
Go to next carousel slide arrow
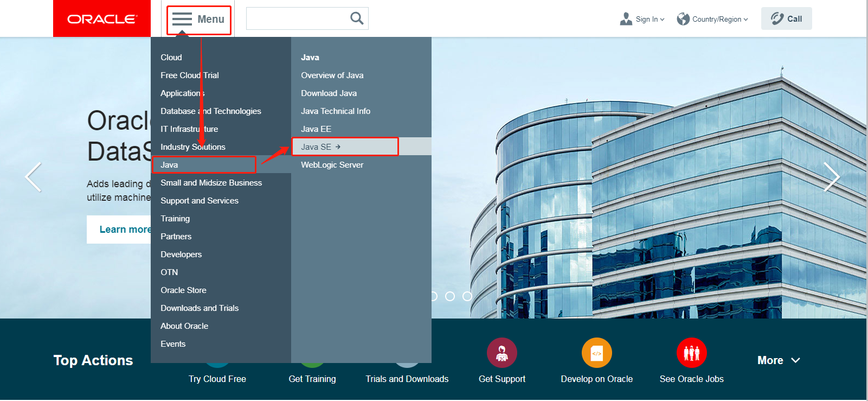pos(832,177)
